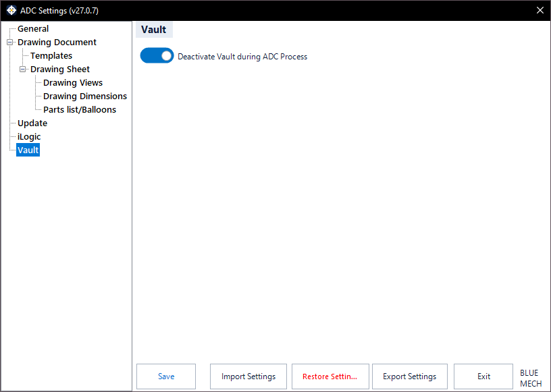The image size is (551, 392).
Task: Click the Vault page heading
Action: [x=154, y=30]
